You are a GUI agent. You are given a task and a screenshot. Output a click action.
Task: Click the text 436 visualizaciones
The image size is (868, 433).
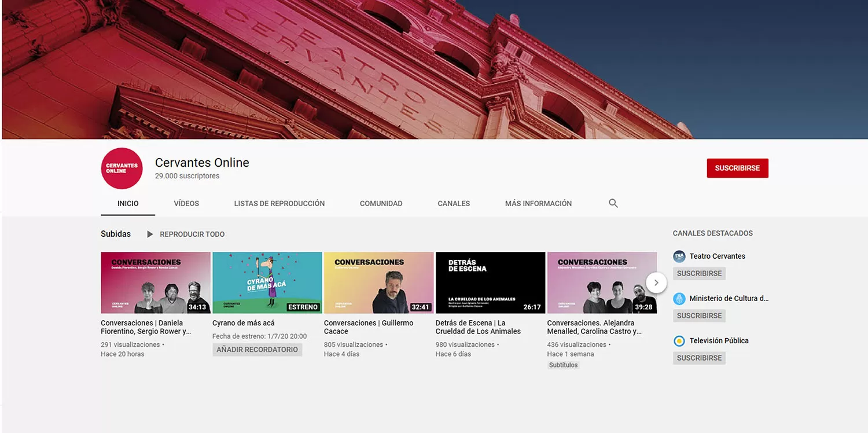577,344
